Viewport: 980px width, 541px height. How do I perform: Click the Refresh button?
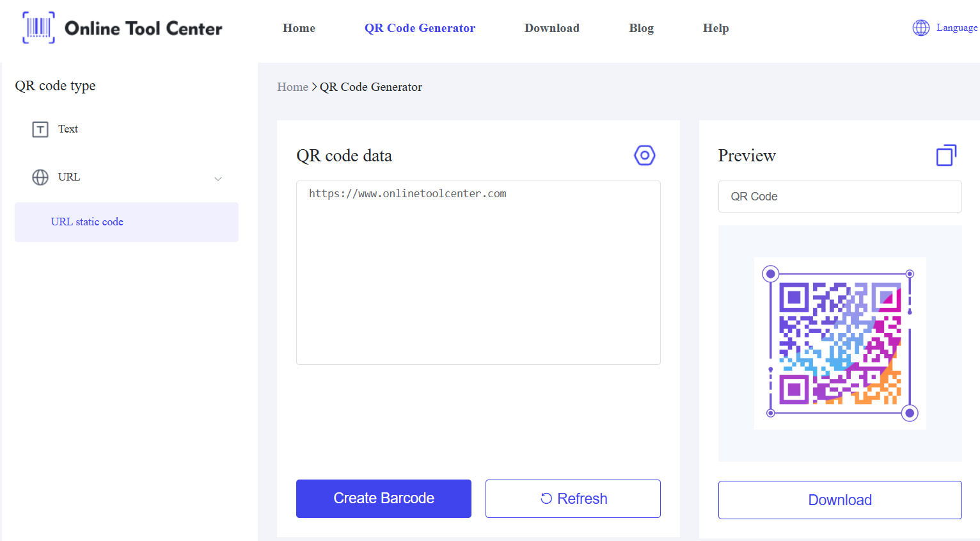(x=573, y=499)
